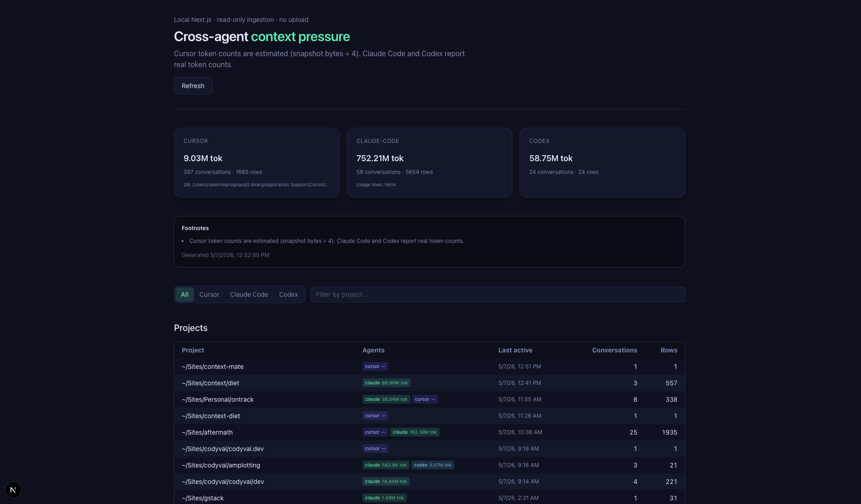Select the All agents tab
The width and height of the screenshot is (861, 504).
[184, 294]
